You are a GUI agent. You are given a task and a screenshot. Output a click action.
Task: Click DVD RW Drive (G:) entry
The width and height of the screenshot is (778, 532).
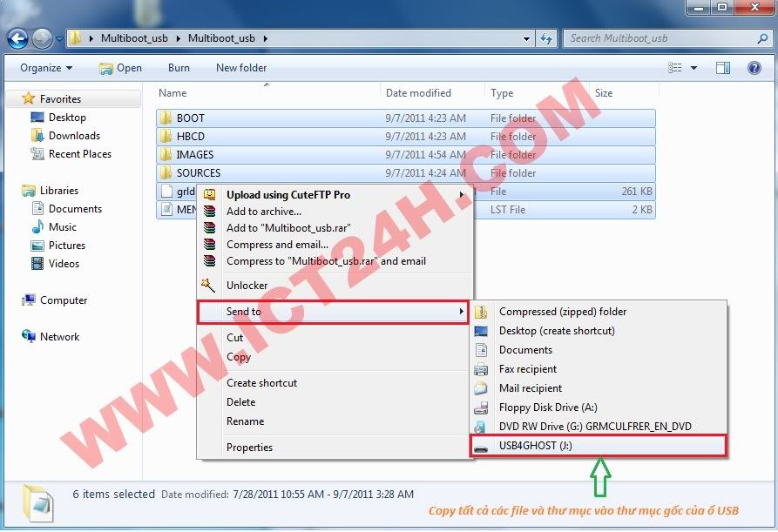(x=594, y=427)
